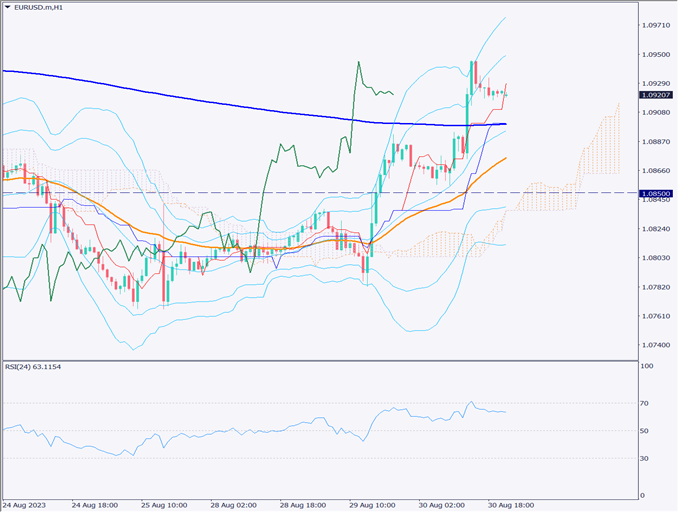Viewport: 678px width, 512px height.
Task: Click the RSI 30 level label
Action: pos(648,459)
